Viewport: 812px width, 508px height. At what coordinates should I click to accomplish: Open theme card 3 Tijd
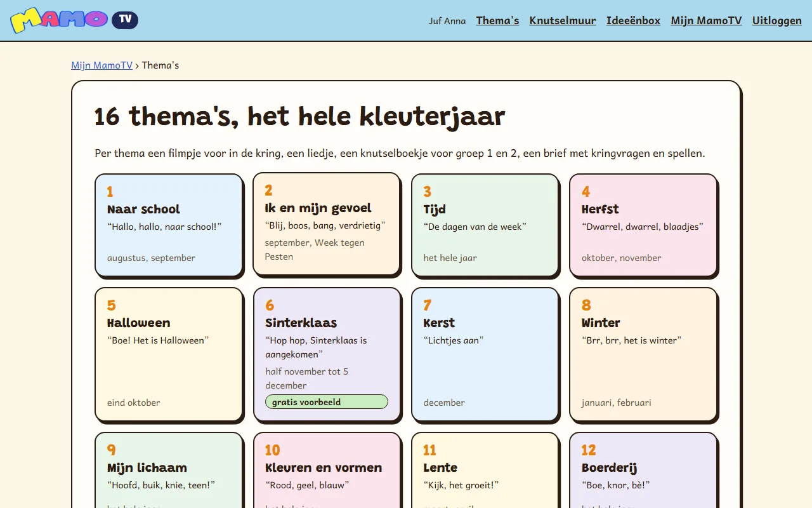pyautogui.click(x=485, y=225)
